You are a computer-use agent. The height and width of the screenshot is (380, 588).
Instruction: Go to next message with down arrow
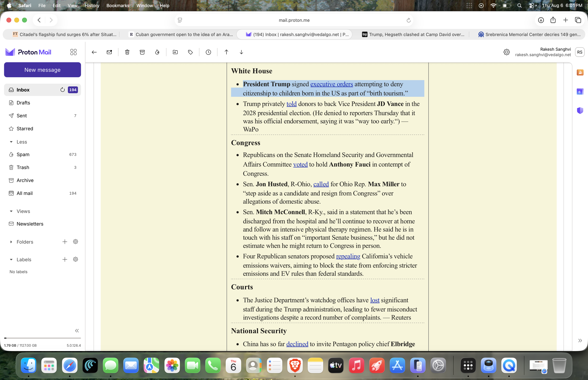[x=241, y=52]
